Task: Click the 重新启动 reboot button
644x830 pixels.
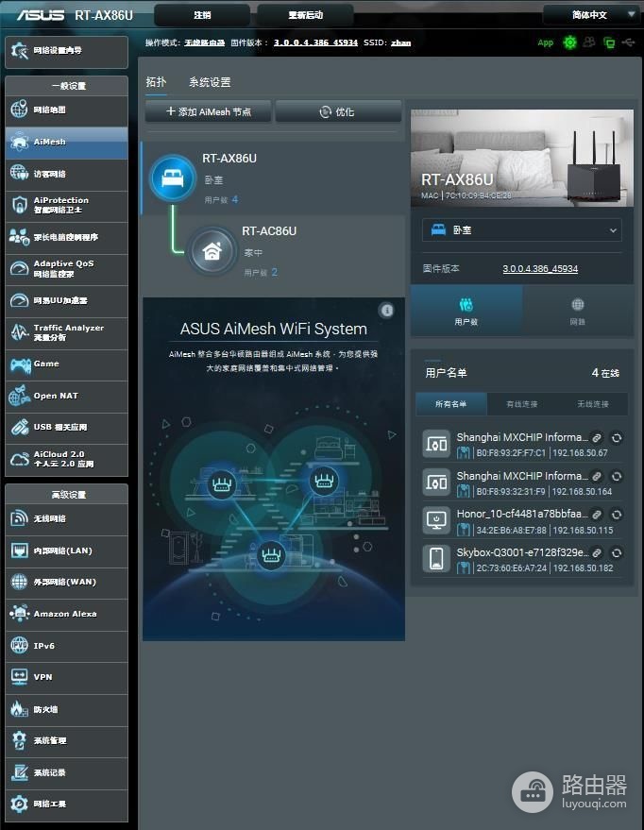Action: coord(305,15)
